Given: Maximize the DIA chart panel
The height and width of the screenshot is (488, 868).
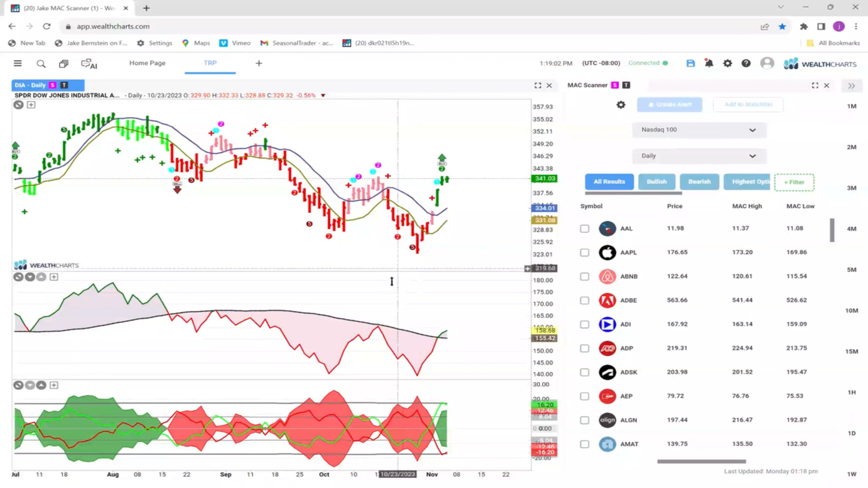Looking at the screenshot, I should pos(538,85).
